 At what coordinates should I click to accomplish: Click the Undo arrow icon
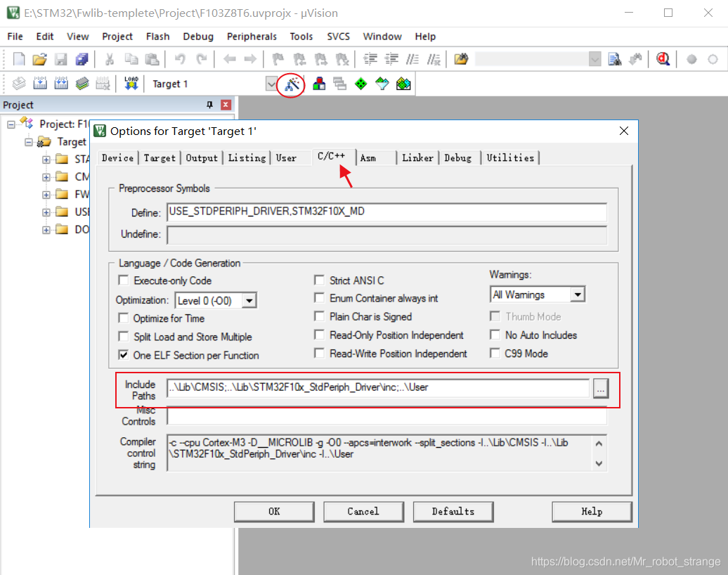point(180,59)
